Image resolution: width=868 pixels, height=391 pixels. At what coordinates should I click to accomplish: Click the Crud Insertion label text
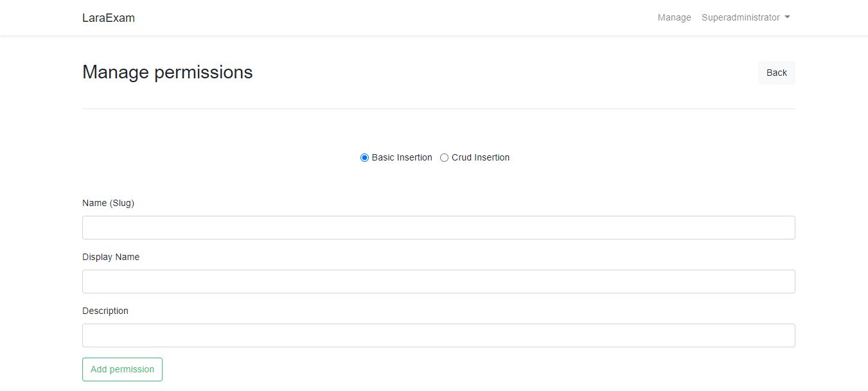(481, 158)
